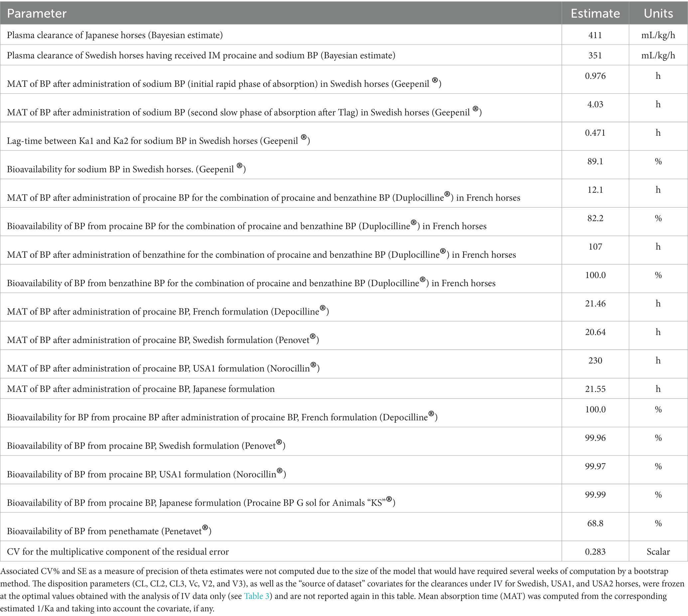This screenshot has width=688, height=616.
Task: Select estimate value 230
Action: tap(595, 360)
